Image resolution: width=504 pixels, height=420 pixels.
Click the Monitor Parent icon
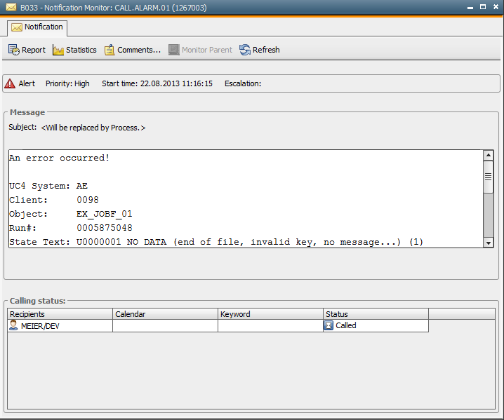(x=174, y=50)
